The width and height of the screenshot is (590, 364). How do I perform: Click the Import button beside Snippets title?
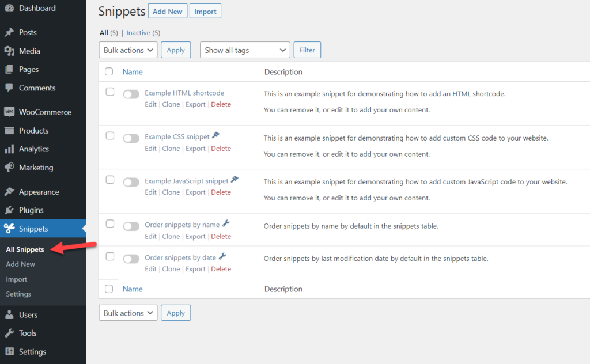point(205,12)
